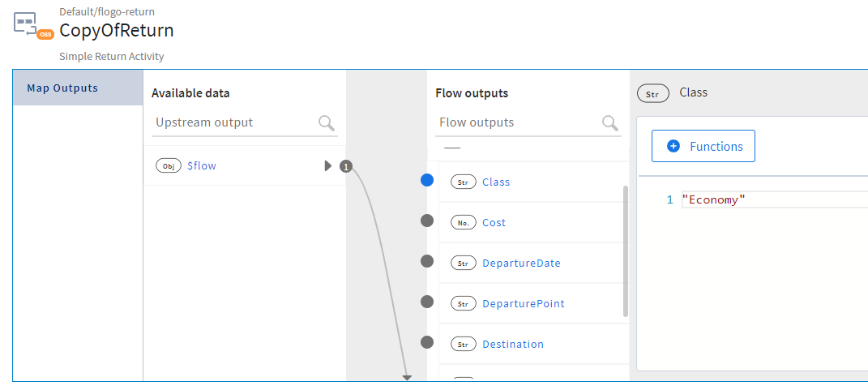Select DepartureDate in Flow outputs

[521, 264]
